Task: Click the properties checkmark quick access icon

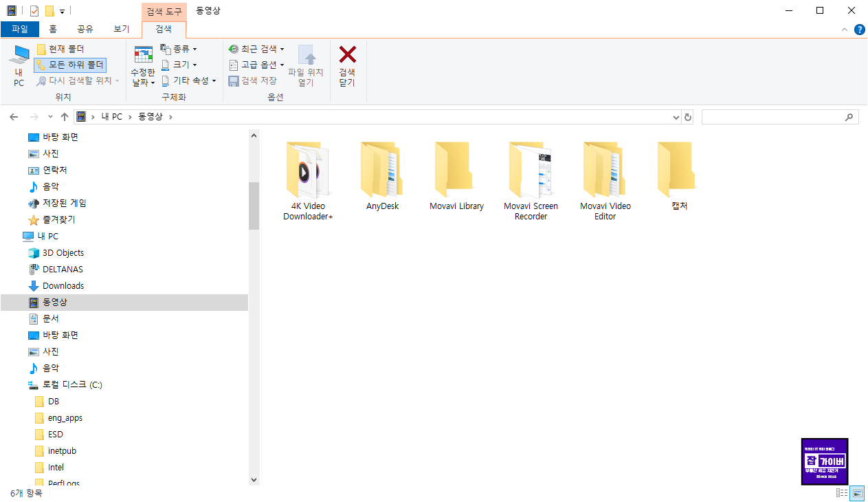Action: pos(34,11)
